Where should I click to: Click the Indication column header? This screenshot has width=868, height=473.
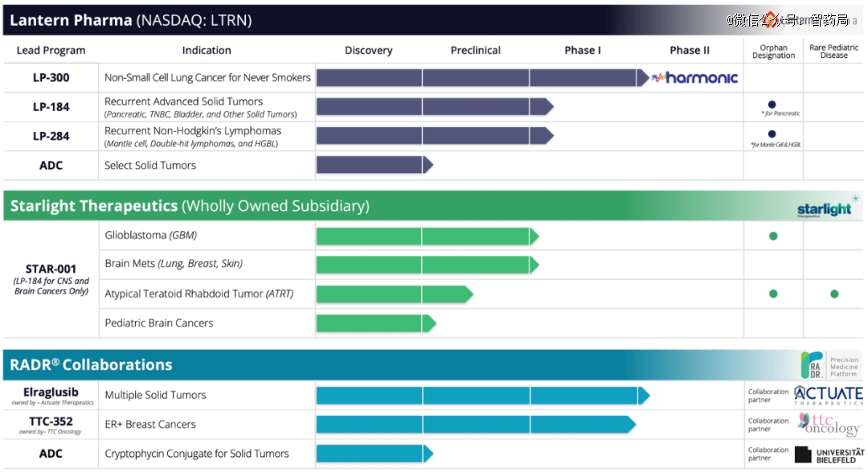pos(207,51)
